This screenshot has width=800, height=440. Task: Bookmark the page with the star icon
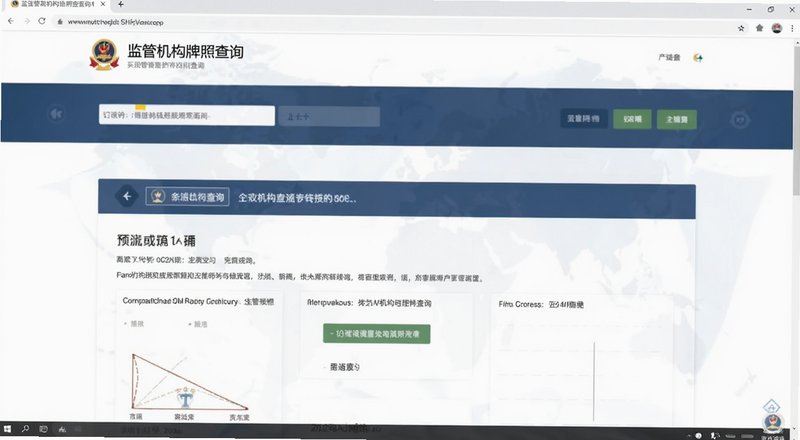coord(741,28)
